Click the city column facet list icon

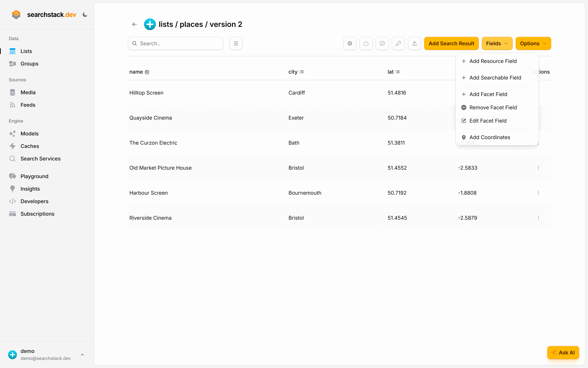(x=302, y=72)
